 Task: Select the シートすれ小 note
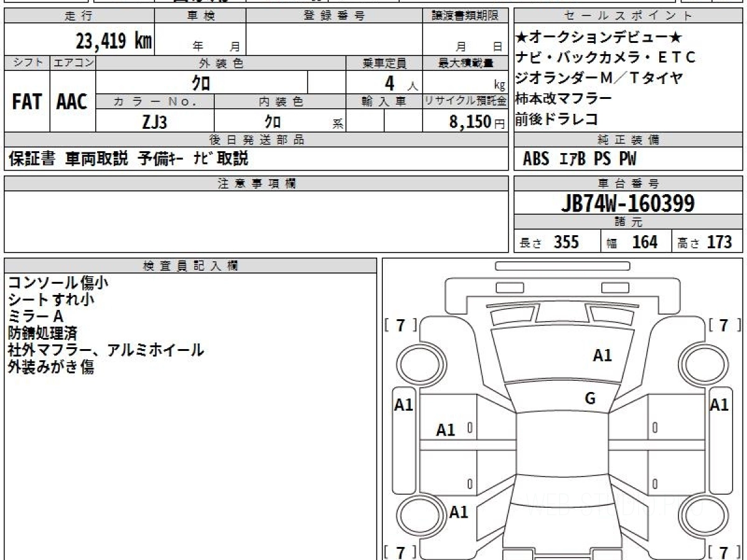(x=51, y=299)
